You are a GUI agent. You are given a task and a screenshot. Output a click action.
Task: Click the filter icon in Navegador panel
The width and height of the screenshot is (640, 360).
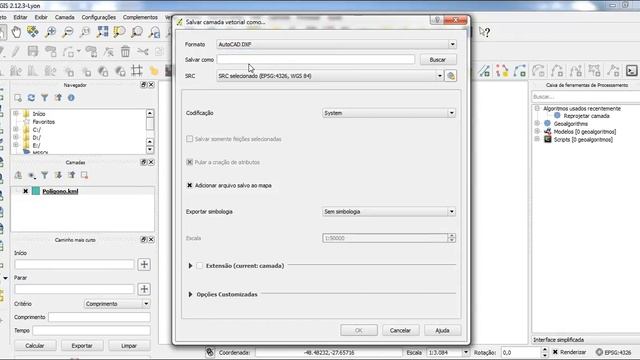pyautogui.click(x=44, y=98)
